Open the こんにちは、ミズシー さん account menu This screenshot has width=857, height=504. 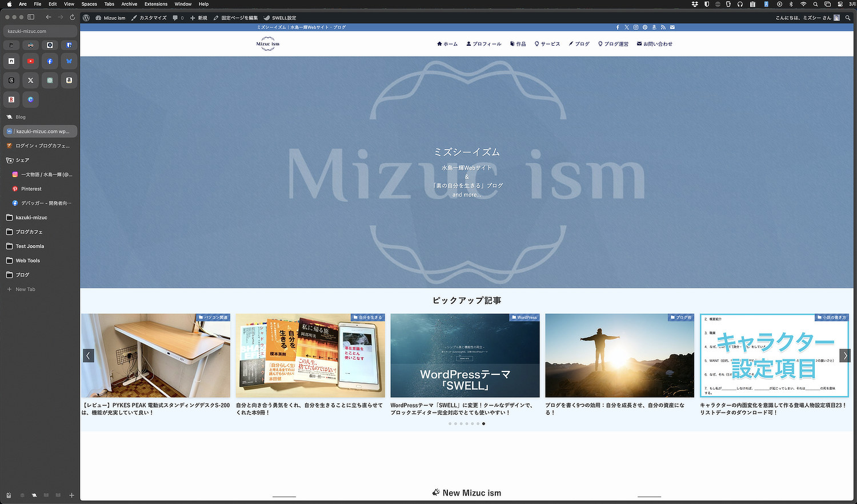807,18
